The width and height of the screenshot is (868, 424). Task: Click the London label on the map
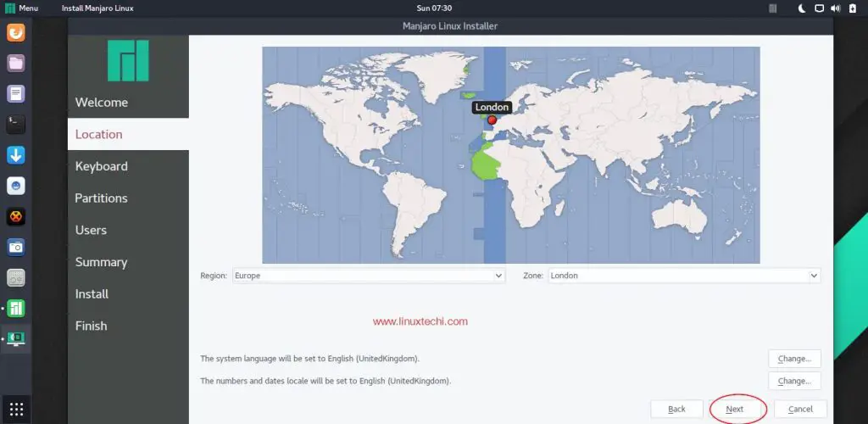tap(492, 108)
